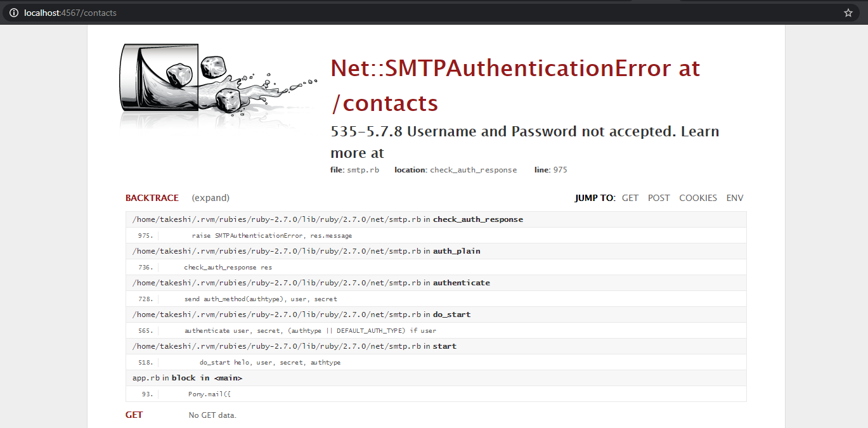Click the location: check_auth_response label
Screen dimensions: 868x428
455,170
